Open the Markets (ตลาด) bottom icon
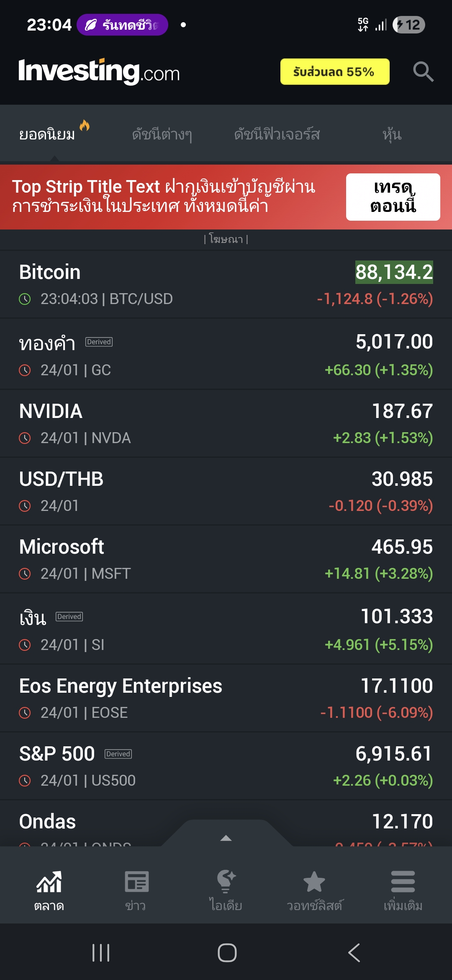 (x=49, y=890)
